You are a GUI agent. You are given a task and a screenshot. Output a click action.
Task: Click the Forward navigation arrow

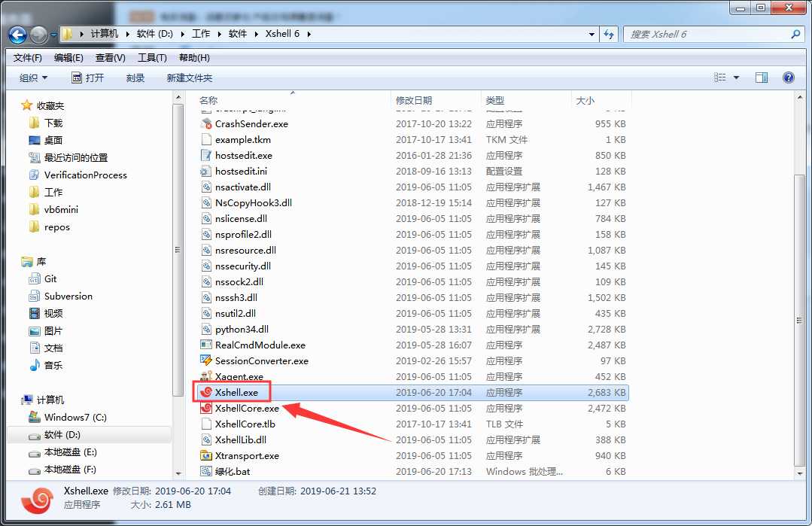coord(39,35)
